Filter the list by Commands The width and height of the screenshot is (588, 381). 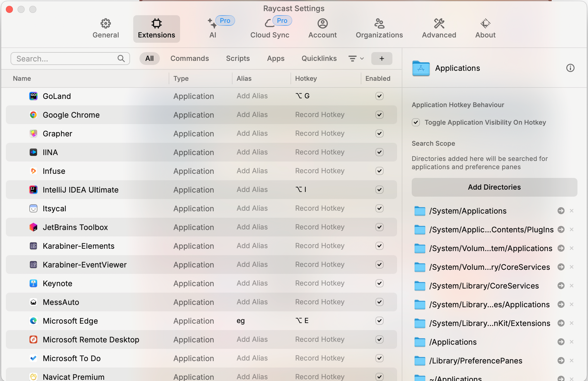(189, 59)
